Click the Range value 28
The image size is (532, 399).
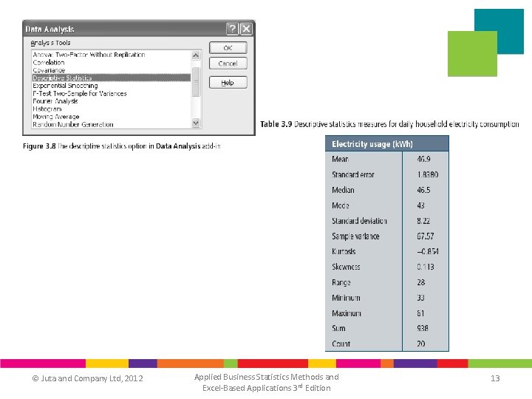tap(420, 282)
